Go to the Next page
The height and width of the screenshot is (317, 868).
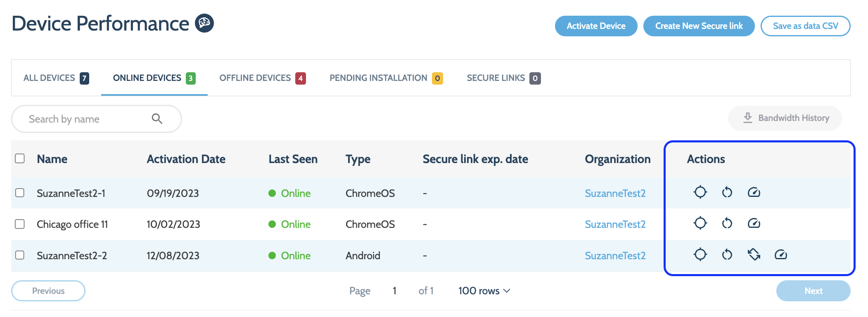click(x=813, y=291)
